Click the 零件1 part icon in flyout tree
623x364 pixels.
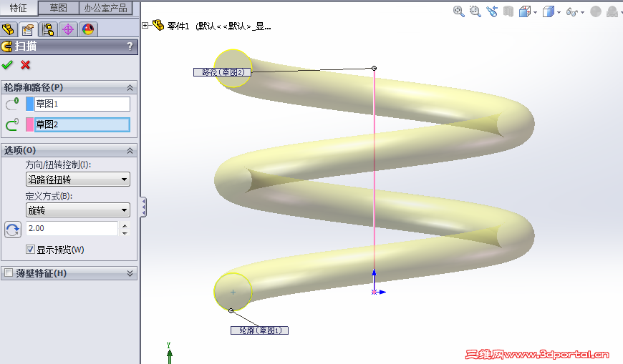point(158,26)
